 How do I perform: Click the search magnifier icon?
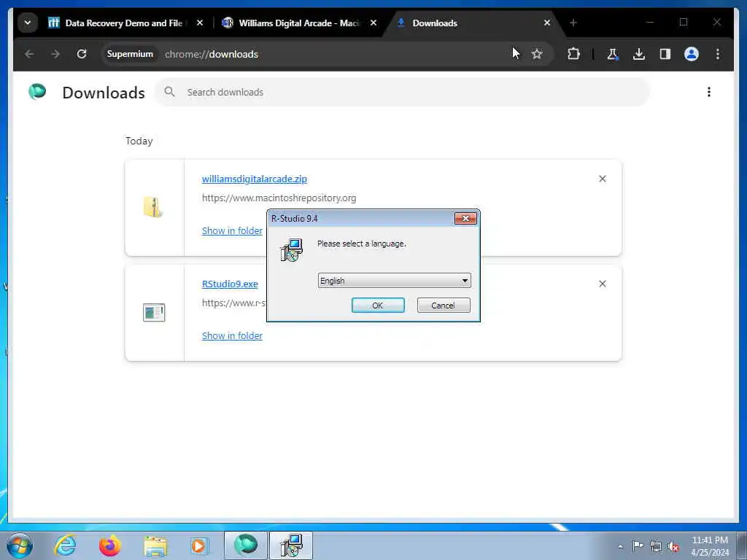[x=169, y=91]
